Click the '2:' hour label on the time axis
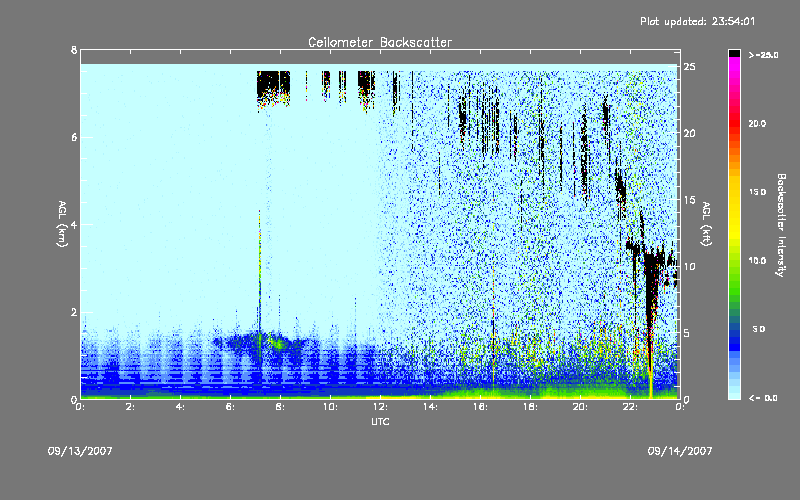Image resolution: width=800 pixels, height=500 pixels. [131, 407]
